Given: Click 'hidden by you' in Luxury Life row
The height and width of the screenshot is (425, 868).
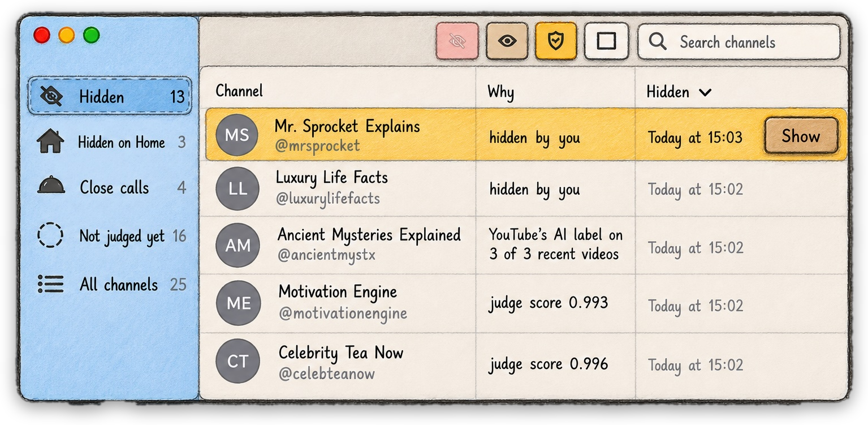Looking at the screenshot, I should click(534, 191).
